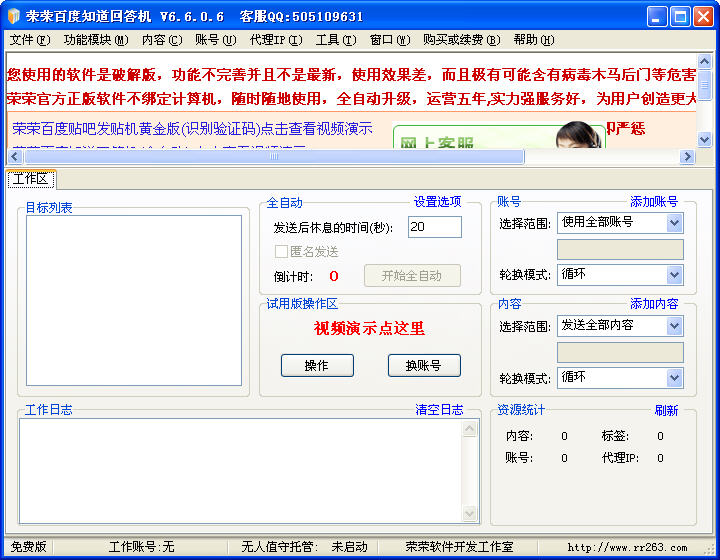Open the 工具(T) menu
Viewport: 720px width, 560px height.
tap(336, 40)
